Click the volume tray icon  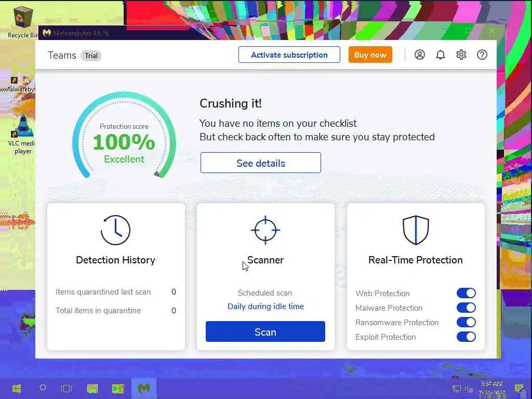[x=469, y=389]
